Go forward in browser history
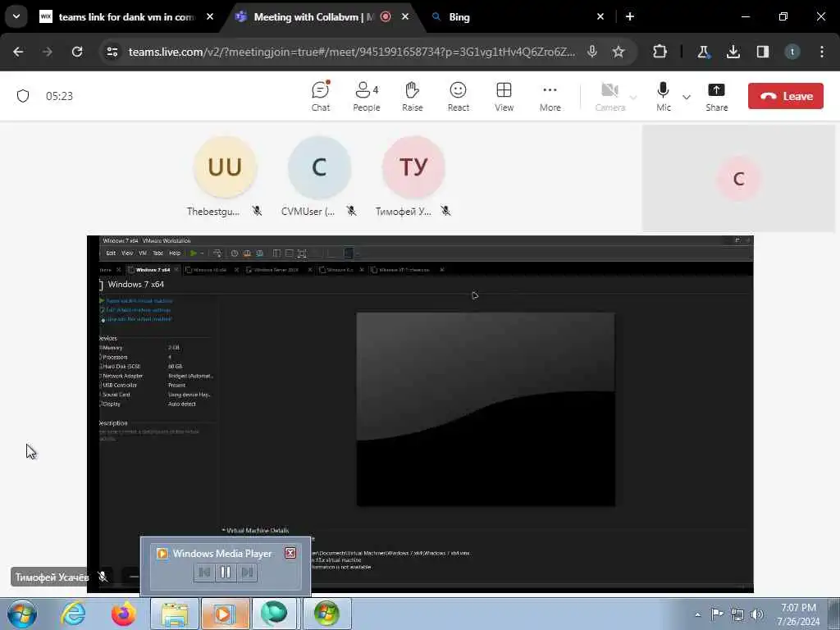Image resolution: width=840 pixels, height=630 pixels. coord(47,52)
